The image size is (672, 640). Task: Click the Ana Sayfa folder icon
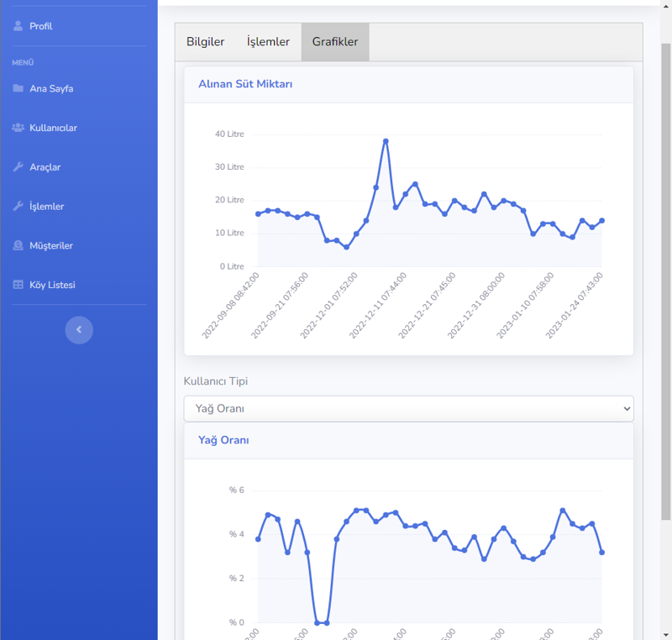[18, 88]
